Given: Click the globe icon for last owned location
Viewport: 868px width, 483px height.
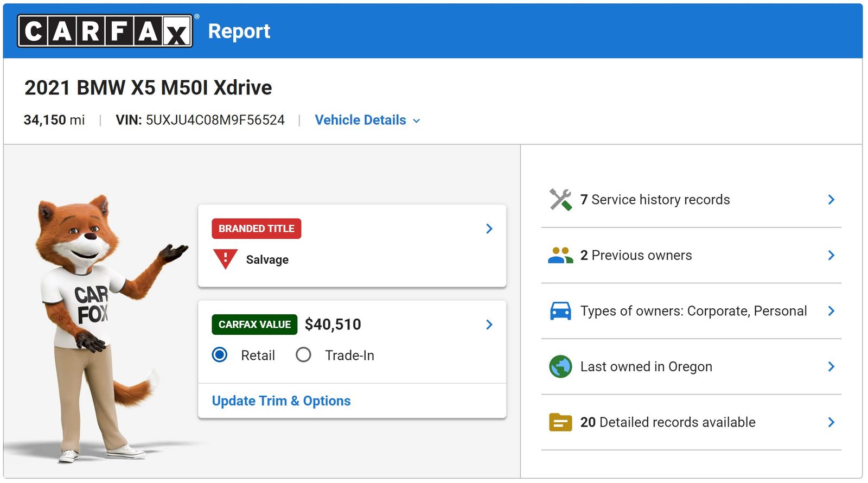Looking at the screenshot, I should coord(560,367).
